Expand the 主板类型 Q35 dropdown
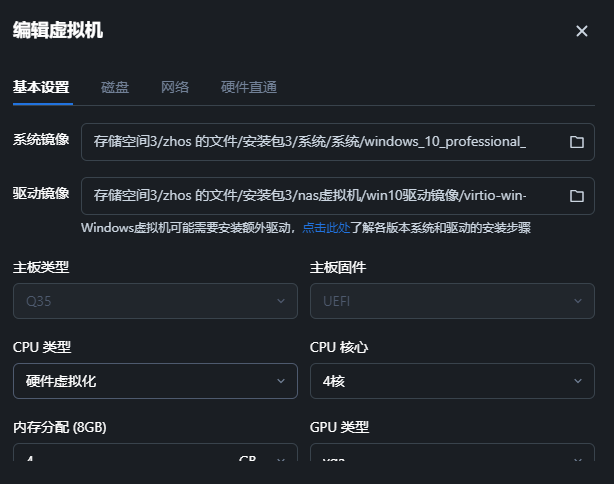This screenshot has height=484, width=614. click(x=155, y=301)
